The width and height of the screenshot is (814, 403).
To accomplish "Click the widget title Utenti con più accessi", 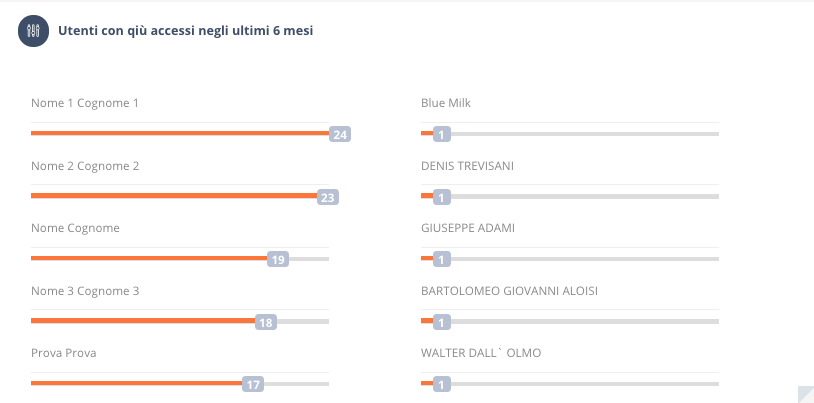I will tap(185, 31).
